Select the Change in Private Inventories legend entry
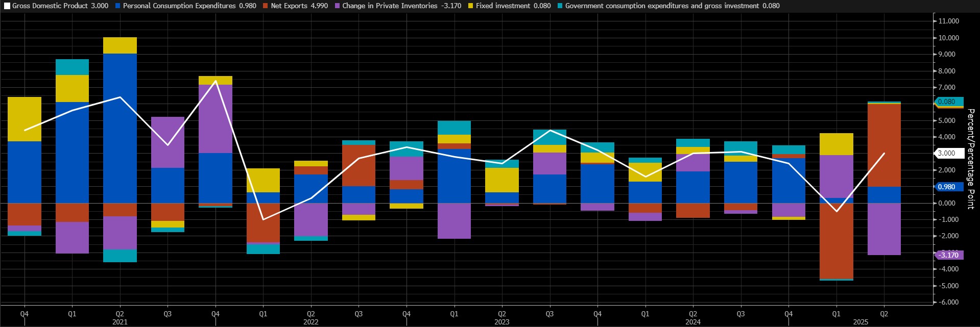Screen dimensions: 980x327 coord(398,6)
